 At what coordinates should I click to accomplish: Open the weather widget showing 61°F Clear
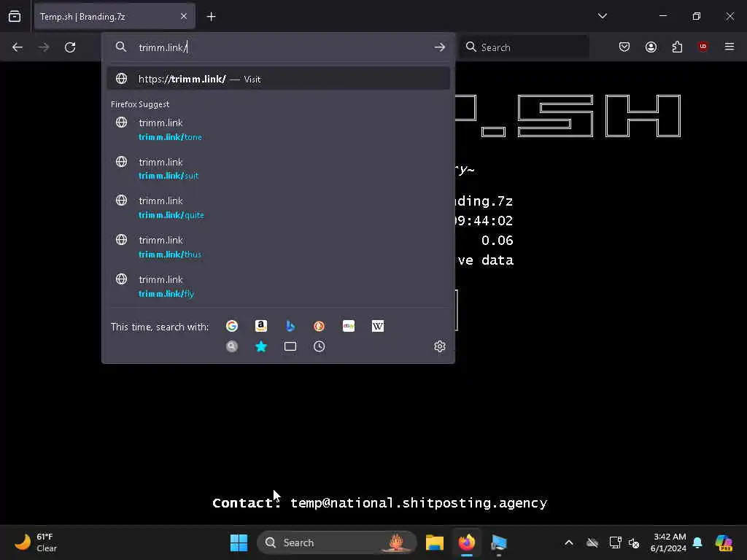tap(36, 542)
